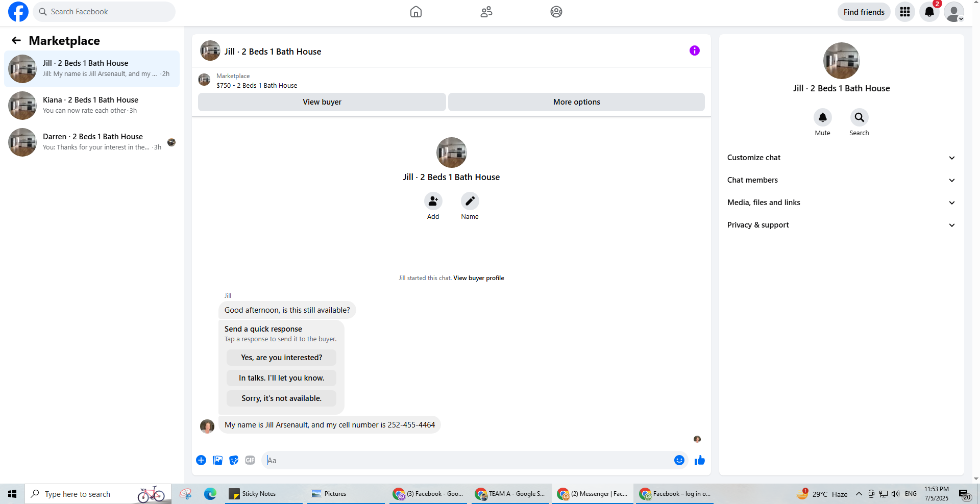Click the Facebook logo icon
The height and width of the screenshot is (504, 980).
coord(18,12)
